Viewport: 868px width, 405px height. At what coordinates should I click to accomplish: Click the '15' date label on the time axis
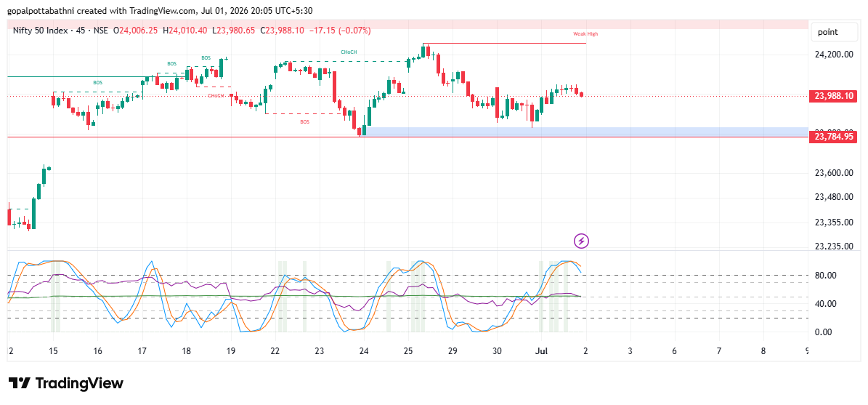coord(53,350)
